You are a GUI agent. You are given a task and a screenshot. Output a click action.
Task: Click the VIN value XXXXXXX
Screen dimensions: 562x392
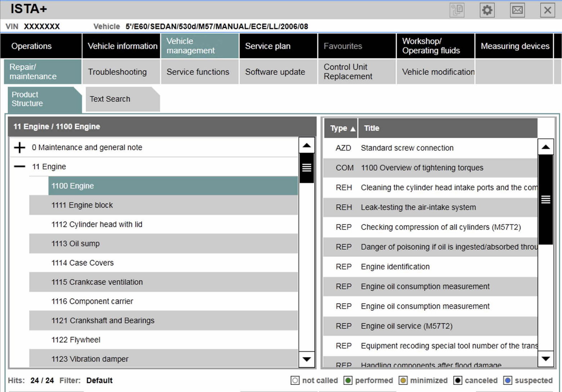42,26
